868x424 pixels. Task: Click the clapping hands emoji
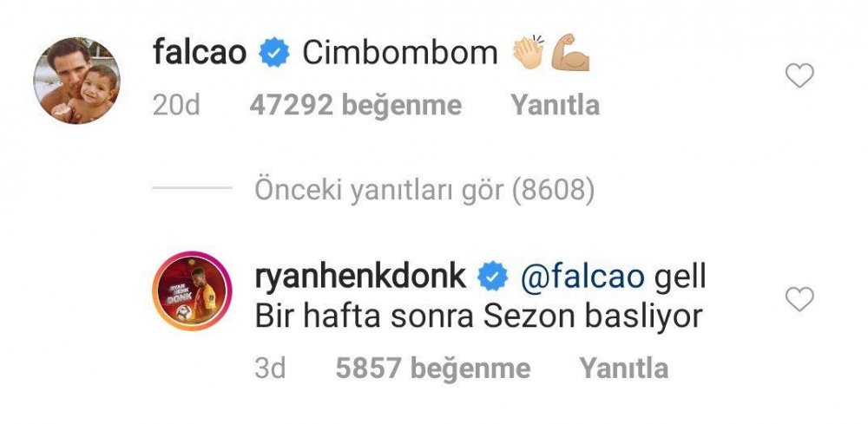tap(529, 53)
